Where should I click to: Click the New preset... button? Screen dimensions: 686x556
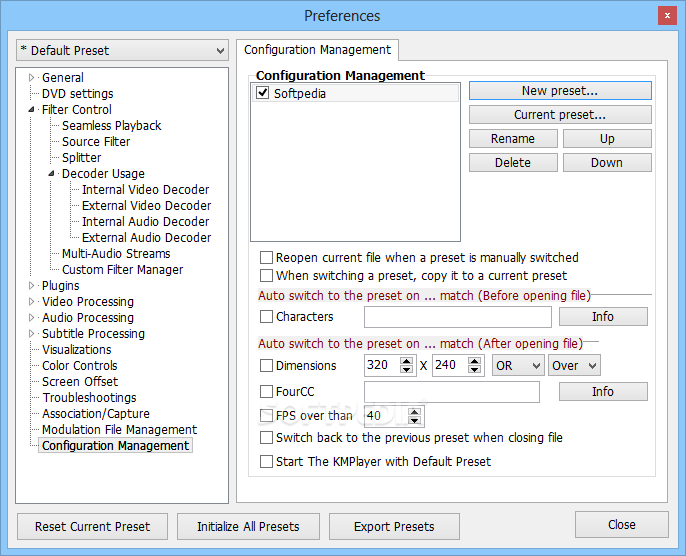(x=560, y=91)
